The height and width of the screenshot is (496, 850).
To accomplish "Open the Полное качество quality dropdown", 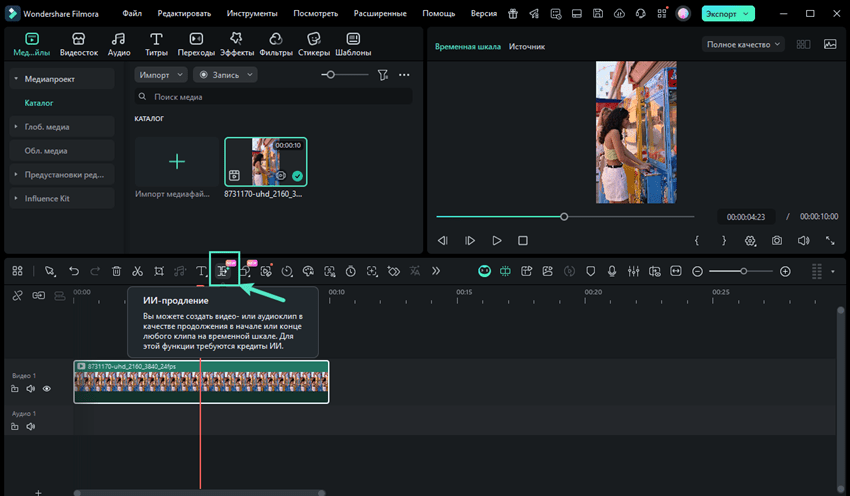I will pyautogui.click(x=744, y=44).
